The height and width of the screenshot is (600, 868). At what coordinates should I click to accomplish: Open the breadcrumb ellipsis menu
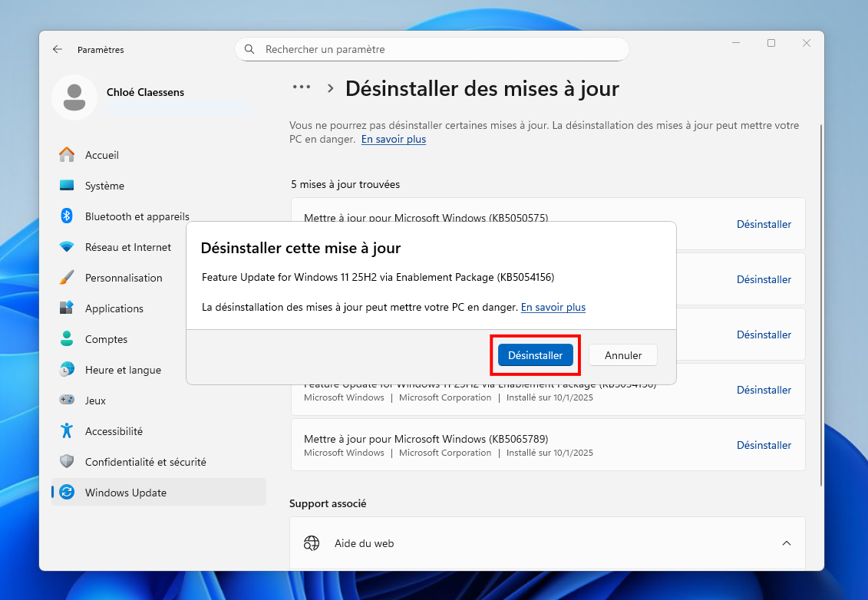tap(302, 88)
